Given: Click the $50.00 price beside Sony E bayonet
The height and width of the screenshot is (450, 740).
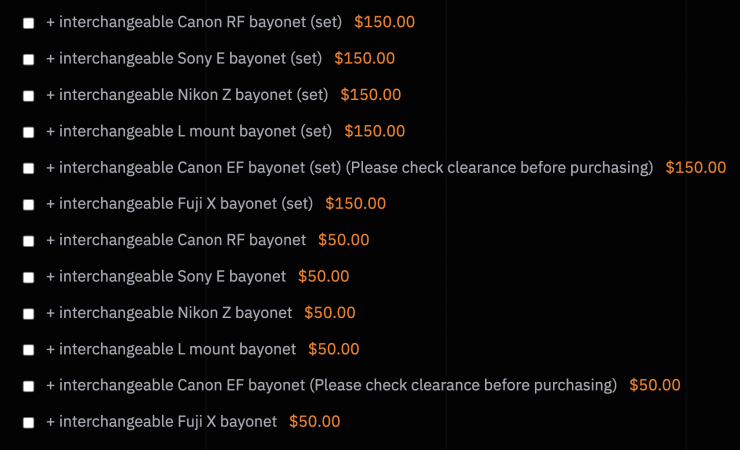Looking at the screenshot, I should pos(324,276).
